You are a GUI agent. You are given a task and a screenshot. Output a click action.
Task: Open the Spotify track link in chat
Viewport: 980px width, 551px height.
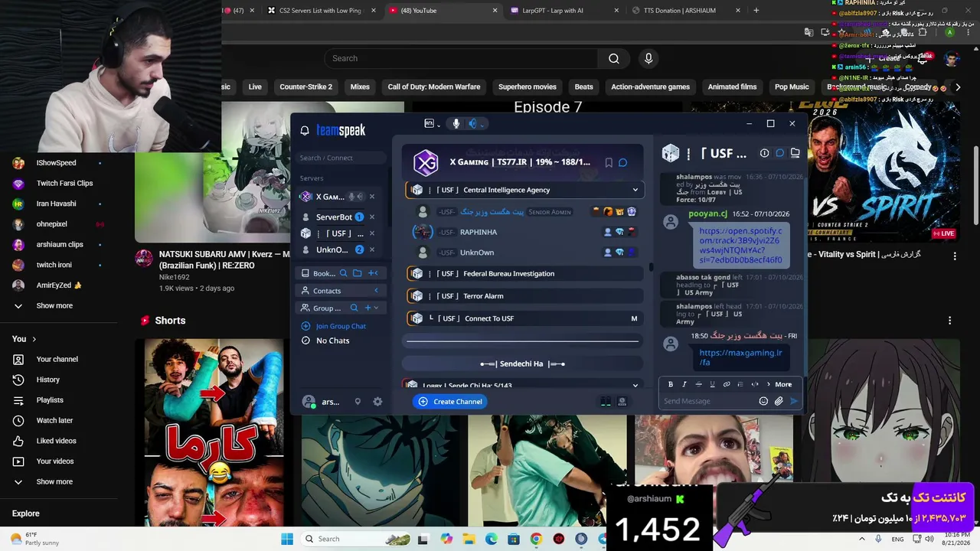pyautogui.click(x=740, y=246)
